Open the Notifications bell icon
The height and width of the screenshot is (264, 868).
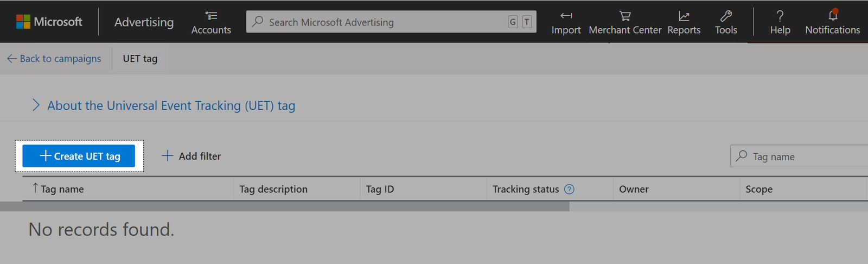[x=833, y=16]
